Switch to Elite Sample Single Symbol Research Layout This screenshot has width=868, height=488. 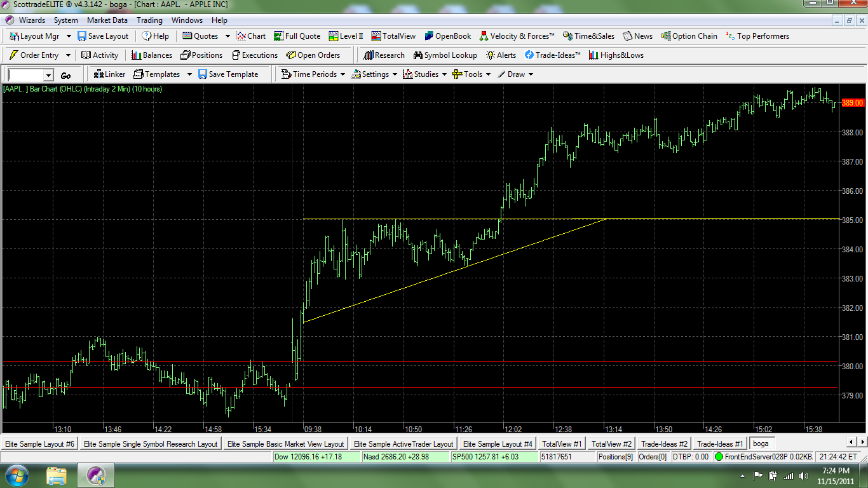151,444
